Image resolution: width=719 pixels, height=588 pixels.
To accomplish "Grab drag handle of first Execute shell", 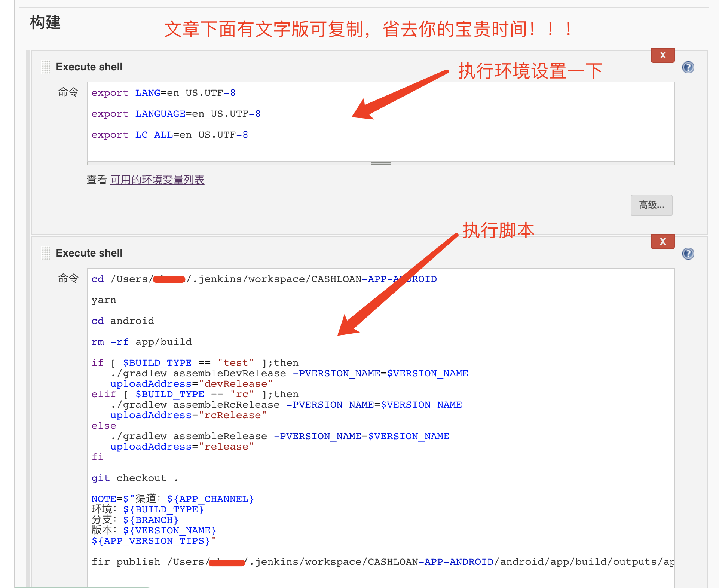I will coord(46,67).
